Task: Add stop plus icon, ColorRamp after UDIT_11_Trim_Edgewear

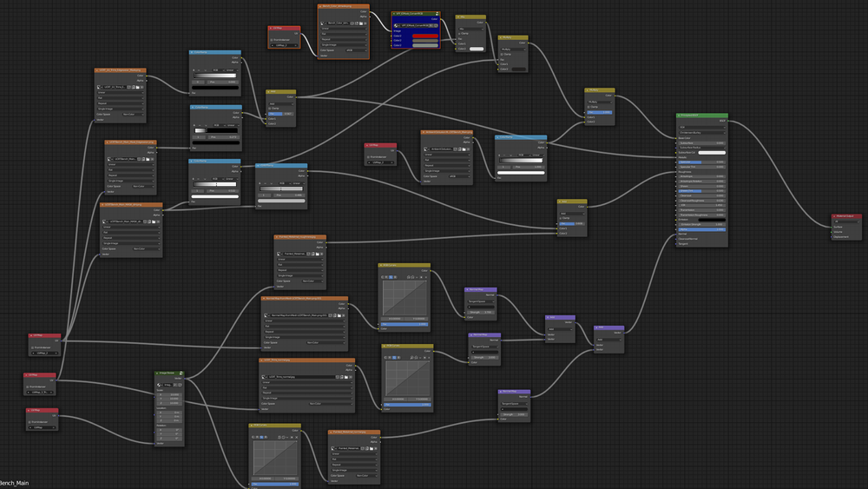Action: coord(194,70)
